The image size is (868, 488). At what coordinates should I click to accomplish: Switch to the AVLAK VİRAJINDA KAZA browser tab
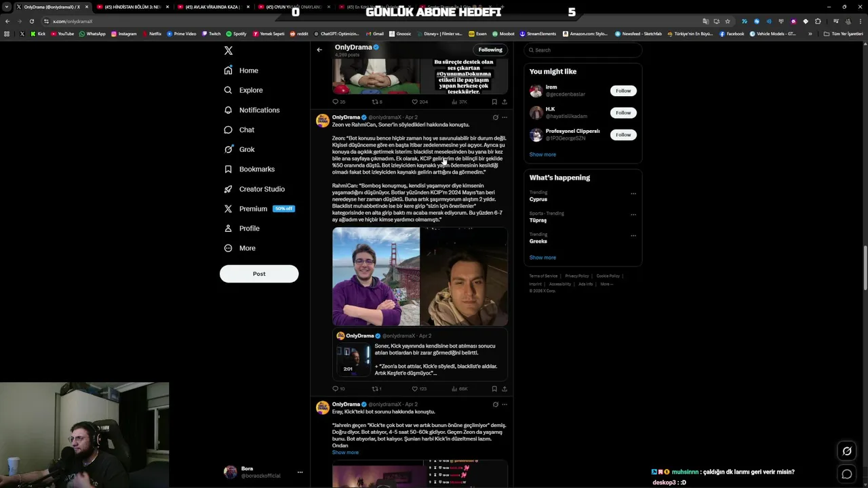click(x=214, y=7)
